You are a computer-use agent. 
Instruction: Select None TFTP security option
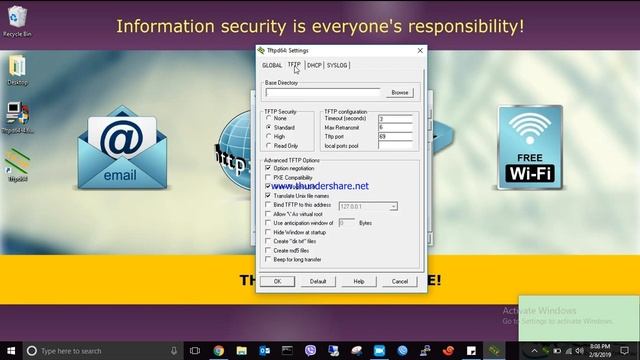point(269,118)
